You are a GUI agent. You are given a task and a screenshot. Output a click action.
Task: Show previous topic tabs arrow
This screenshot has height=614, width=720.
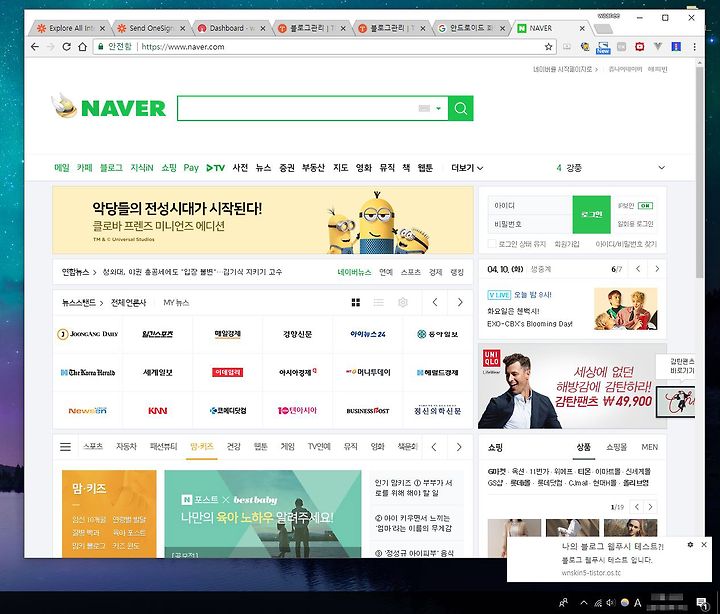tap(434, 447)
